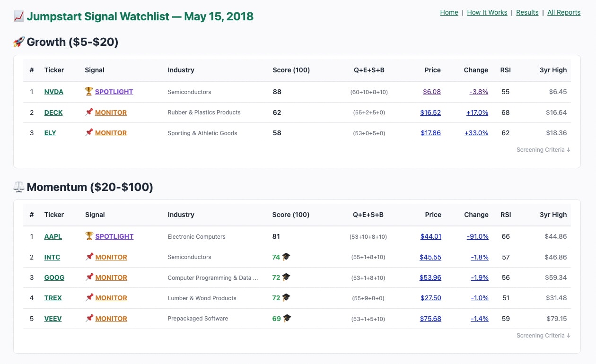Open the NVDA ticker link
Viewport: 596px width, 364px height.
pyautogui.click(x=53, y=92)
